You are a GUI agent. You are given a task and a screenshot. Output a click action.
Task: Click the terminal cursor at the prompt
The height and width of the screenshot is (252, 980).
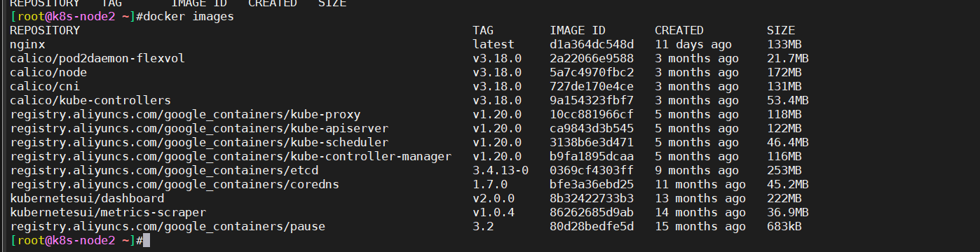[147, 241]
